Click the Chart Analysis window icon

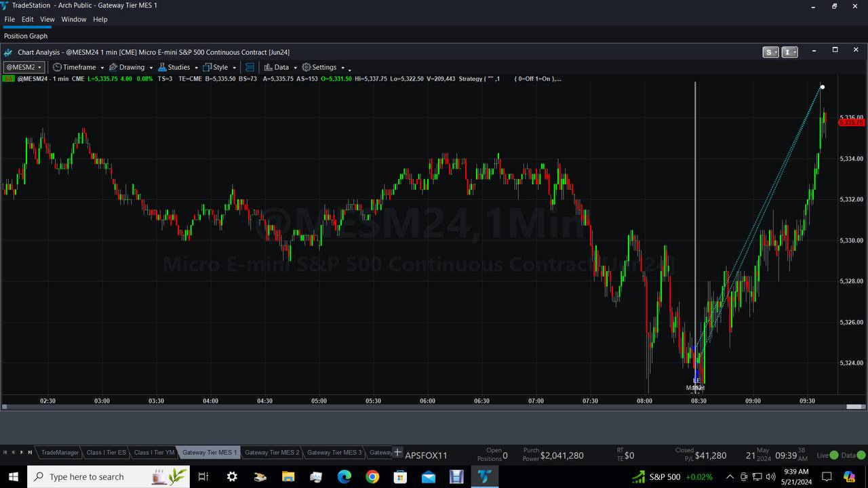coord(8,52)
